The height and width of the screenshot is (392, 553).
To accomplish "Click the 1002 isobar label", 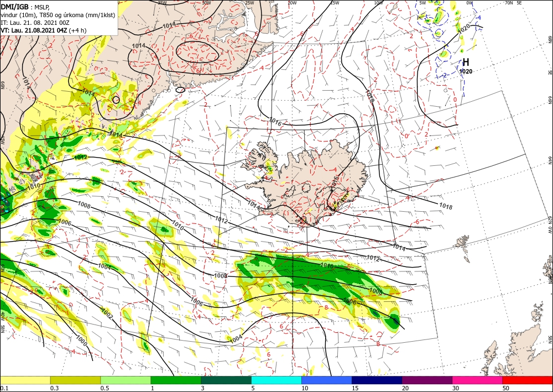I will 107,313.
